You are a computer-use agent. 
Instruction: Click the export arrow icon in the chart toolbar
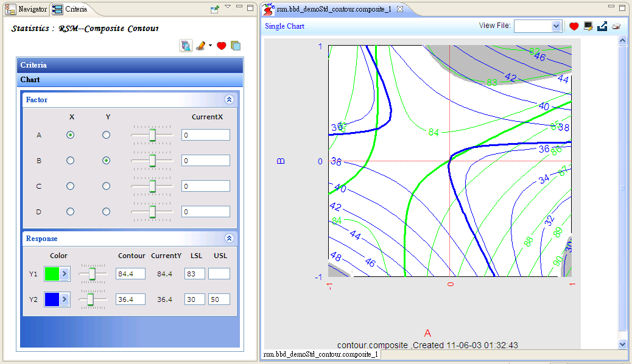point(602,27)
